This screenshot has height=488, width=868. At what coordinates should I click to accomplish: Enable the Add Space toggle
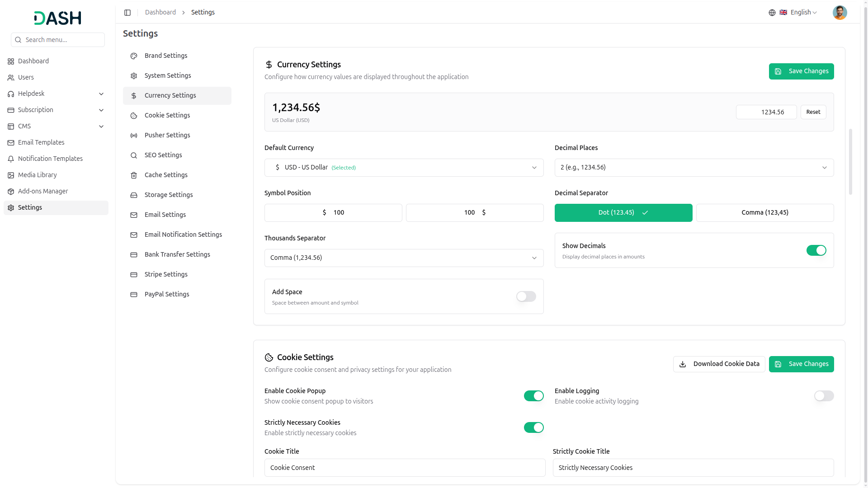click(x=526, y=296)
